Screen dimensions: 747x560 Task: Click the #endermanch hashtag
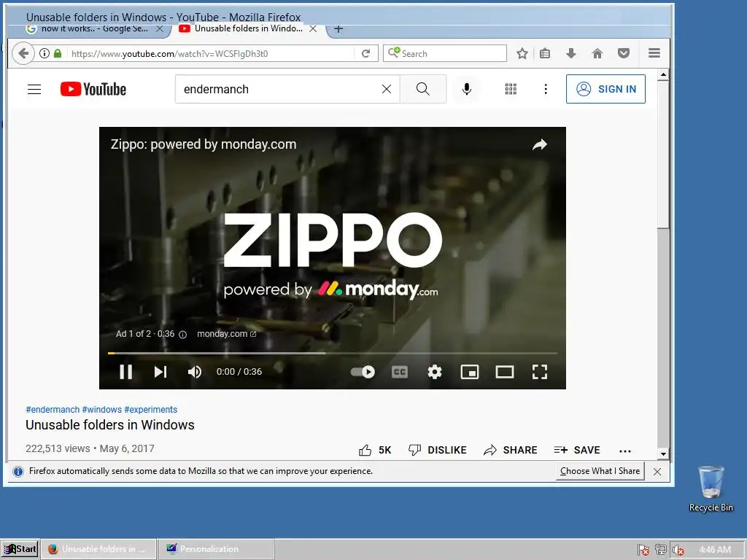point(53,410)
